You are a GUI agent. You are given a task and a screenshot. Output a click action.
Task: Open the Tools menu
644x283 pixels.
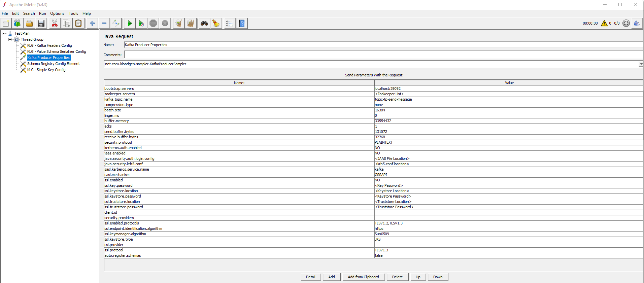73,13
